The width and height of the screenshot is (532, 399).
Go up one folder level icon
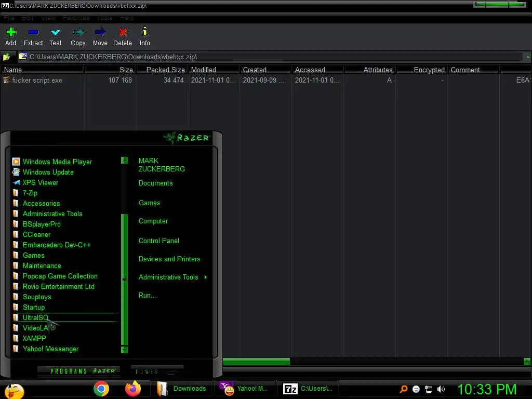(6, 57)
